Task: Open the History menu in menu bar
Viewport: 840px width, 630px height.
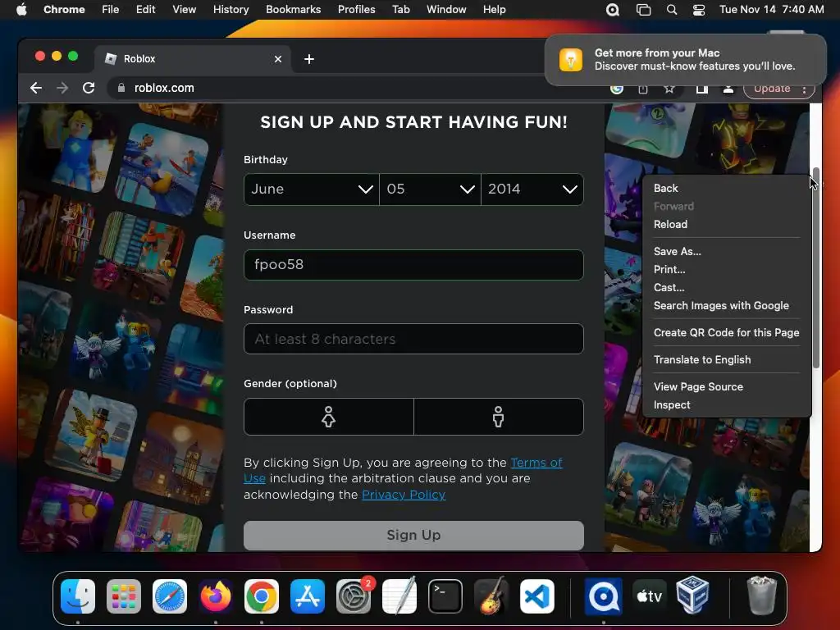Action: tap(231, 10)
